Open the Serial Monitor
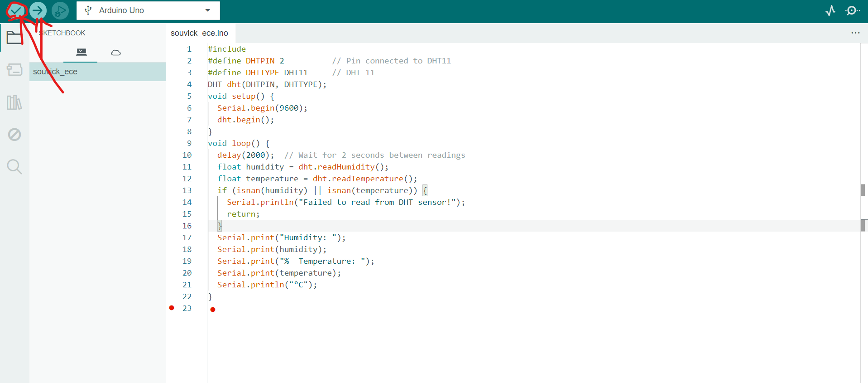The image size is (868, 383). pos(853,10)
